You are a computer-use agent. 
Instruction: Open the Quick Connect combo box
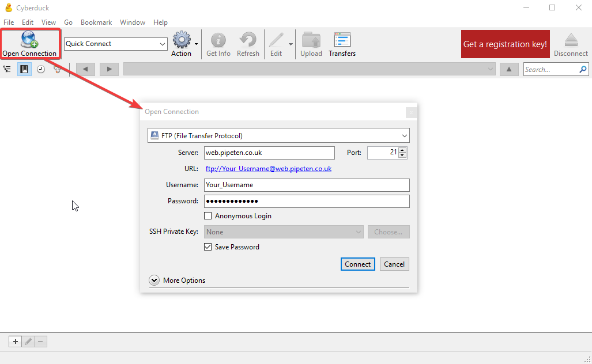tap(115, 44)
